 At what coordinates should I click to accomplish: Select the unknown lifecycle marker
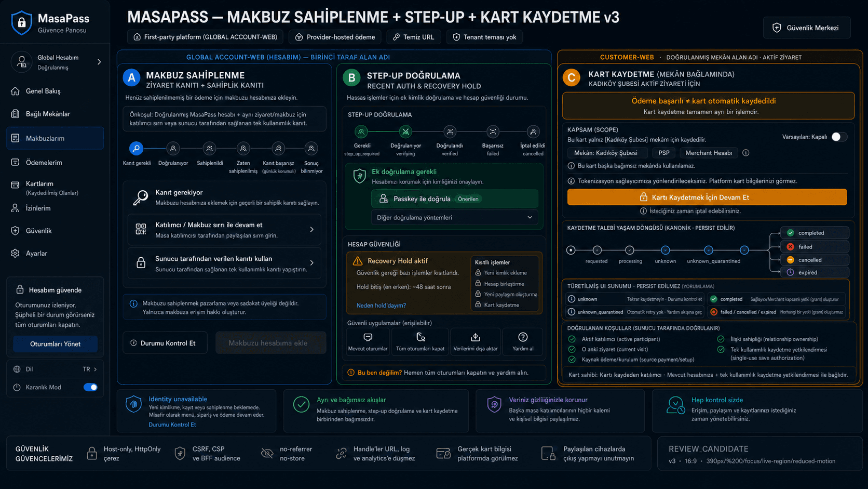point(666,250)
